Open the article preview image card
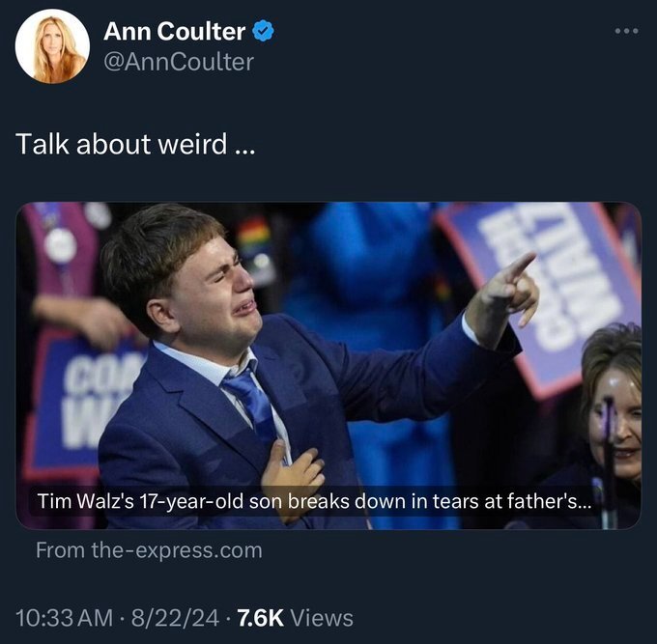 pos(328,348)
